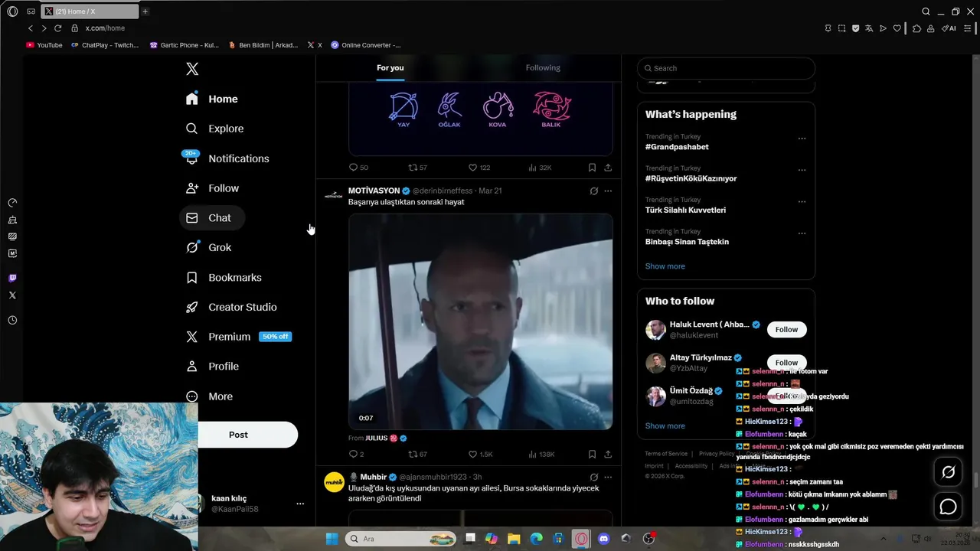Open account menu for kaan kılıç

300,504
